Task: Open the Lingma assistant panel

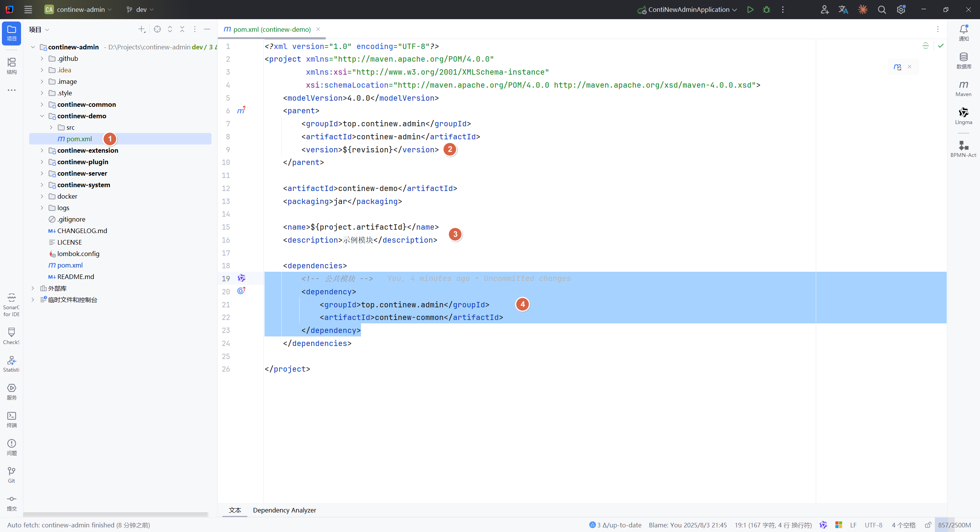Action: (x=964, y=116)
